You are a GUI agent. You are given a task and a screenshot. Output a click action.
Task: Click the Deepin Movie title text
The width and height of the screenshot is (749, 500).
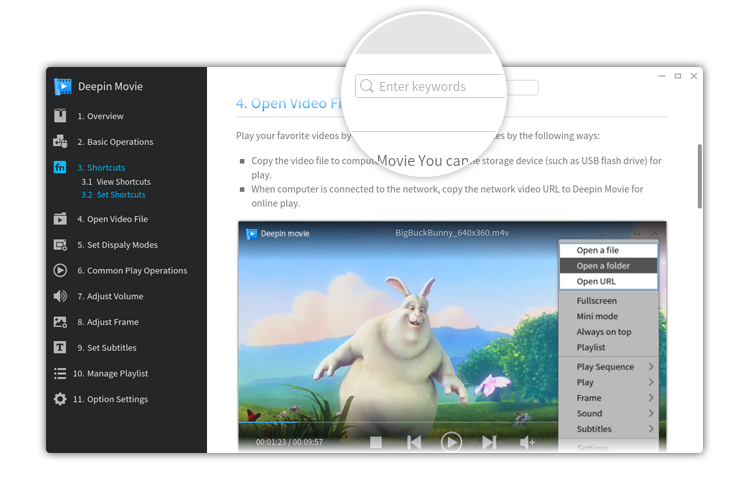coord(110,86)
